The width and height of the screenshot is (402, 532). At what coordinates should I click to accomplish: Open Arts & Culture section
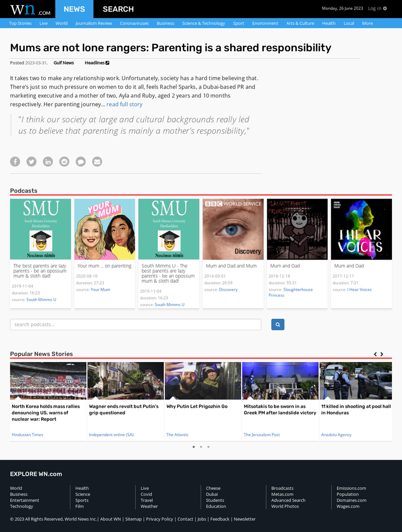point(300,24)
